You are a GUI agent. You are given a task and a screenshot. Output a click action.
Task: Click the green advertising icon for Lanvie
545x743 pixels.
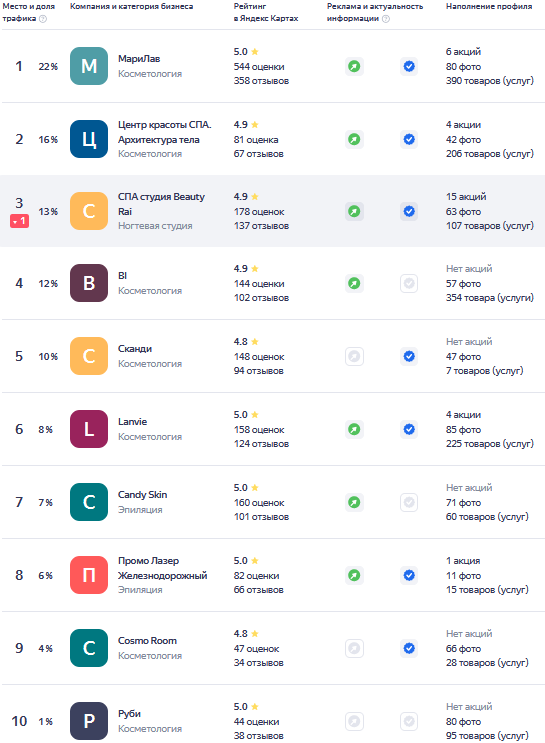click(354, 429)
